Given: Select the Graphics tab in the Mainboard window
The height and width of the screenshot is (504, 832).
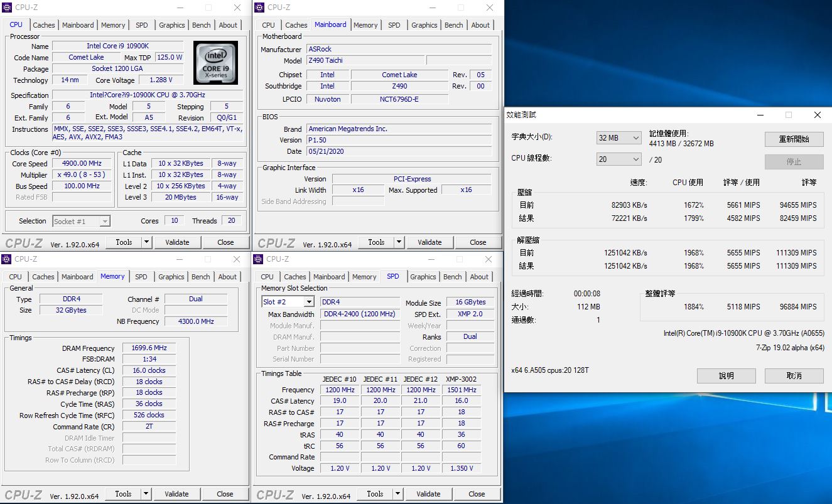Looking at the screenshot, I should (x=424, y=25).
